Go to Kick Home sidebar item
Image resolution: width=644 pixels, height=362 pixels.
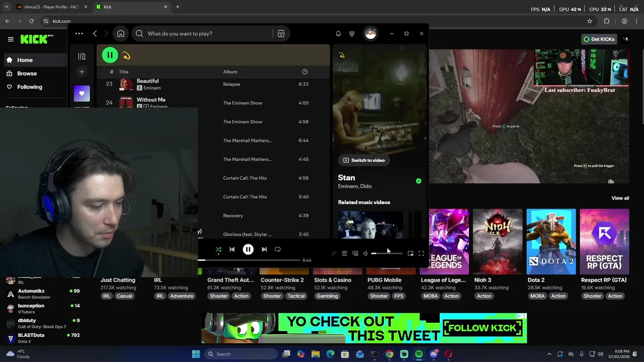(x=34, y=60)
